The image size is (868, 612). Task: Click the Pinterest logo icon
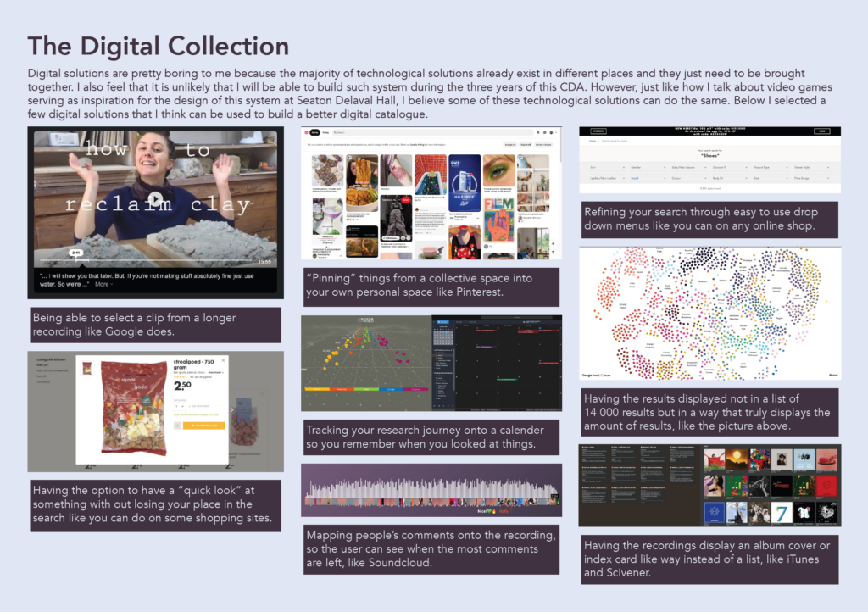[306, 133]
